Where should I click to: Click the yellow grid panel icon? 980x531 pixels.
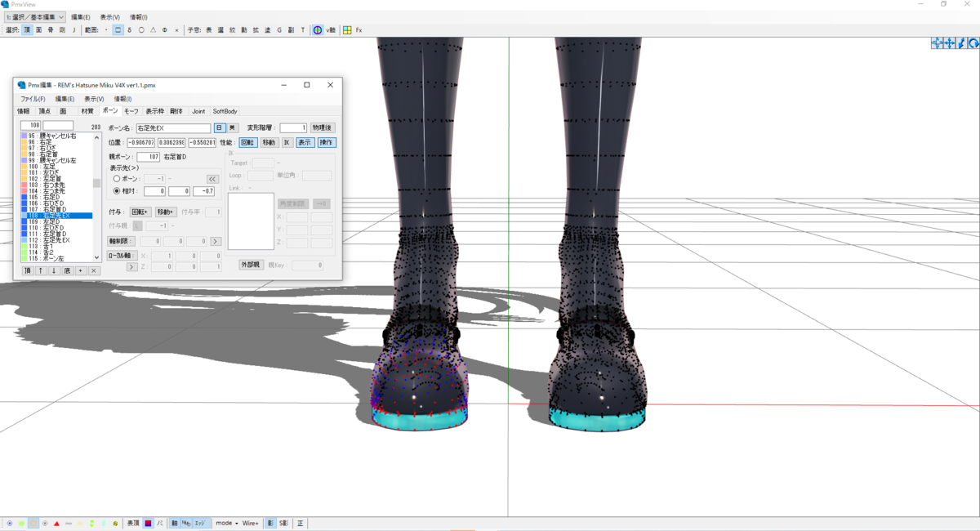click(347, 30)
